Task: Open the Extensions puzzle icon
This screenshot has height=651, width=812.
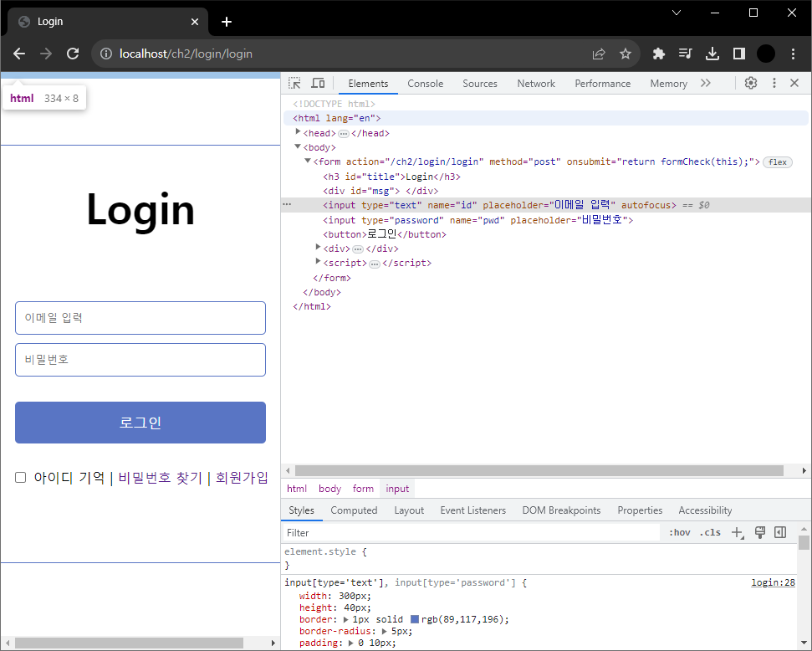Action: [x=659, y=54]
